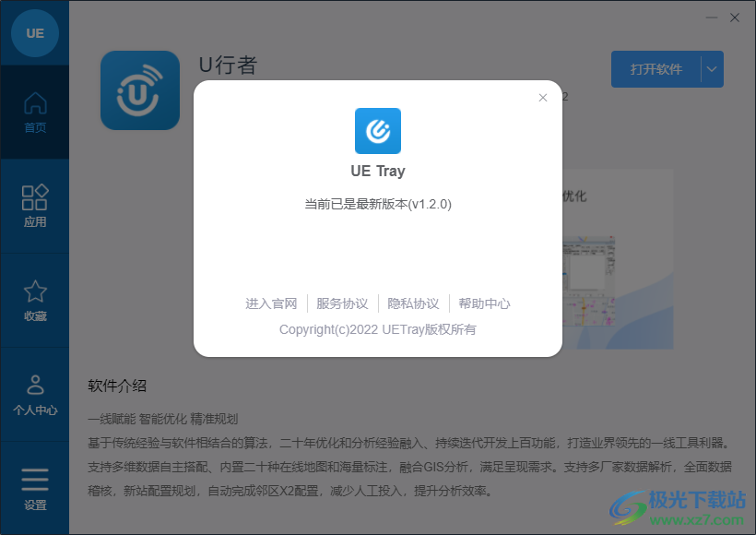Expand the 打开软件 dropdown arrow
Image resolution: width=756 pixels, height=535 pixels.
coord(710,69)
